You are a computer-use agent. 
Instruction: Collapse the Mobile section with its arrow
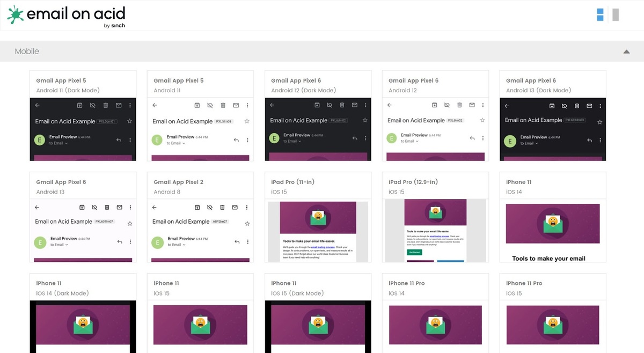[626, 52]
